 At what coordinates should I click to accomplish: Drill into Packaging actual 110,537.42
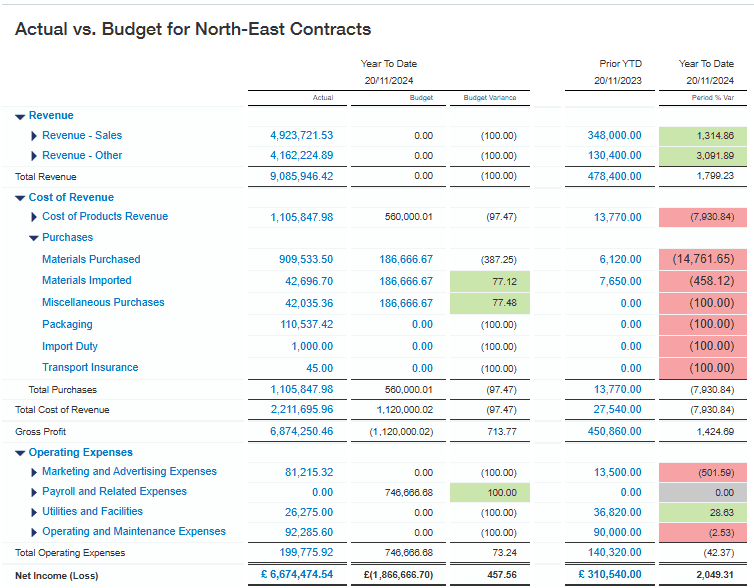coord(307,325)
